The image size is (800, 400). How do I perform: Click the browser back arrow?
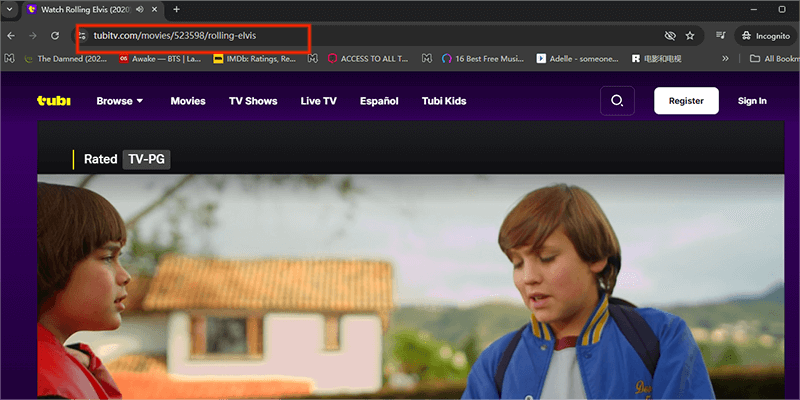(x=11, y=36)
